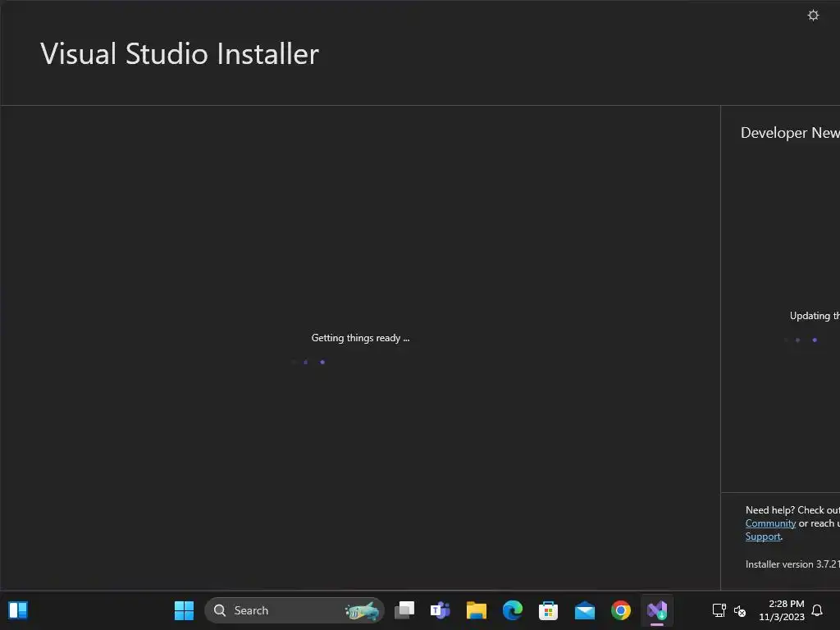Image resolution: width=840 pixels, height=630 pixels.
Task: Follow the Community help link
Action: click(x=770, y=523)
